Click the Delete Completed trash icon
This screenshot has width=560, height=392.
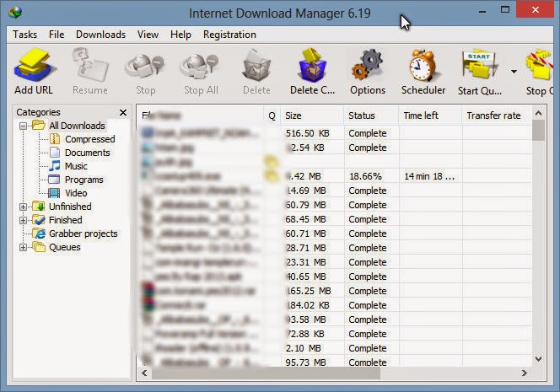point(312,65)
